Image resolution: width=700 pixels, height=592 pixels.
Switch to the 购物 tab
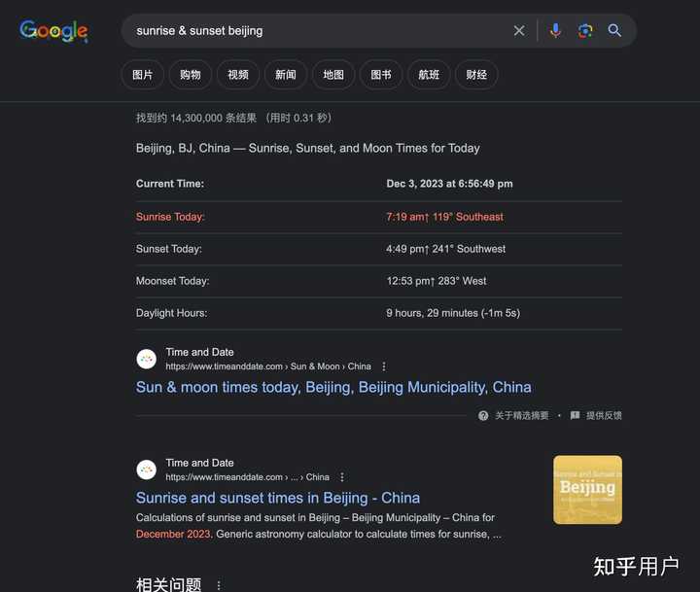tap(191, 75)
